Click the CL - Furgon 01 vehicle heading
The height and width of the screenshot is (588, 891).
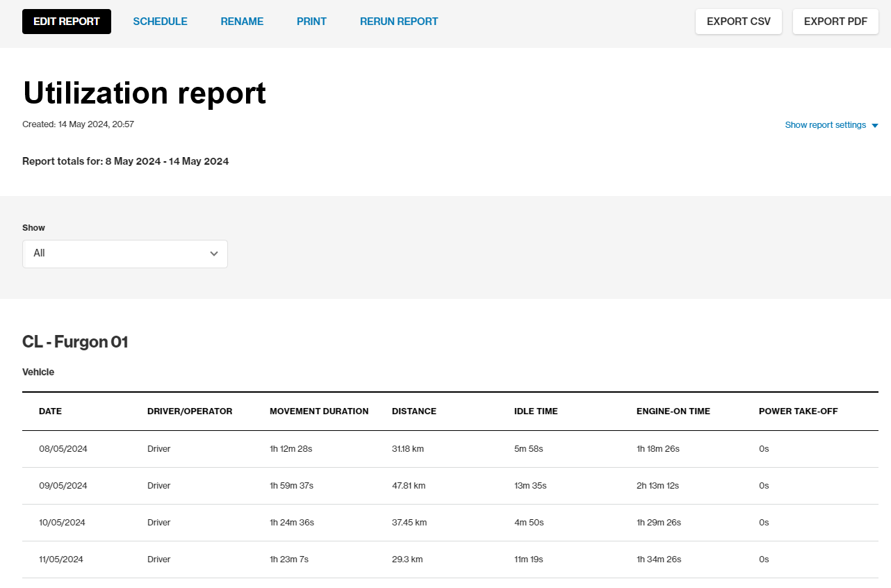click(75, 342)
